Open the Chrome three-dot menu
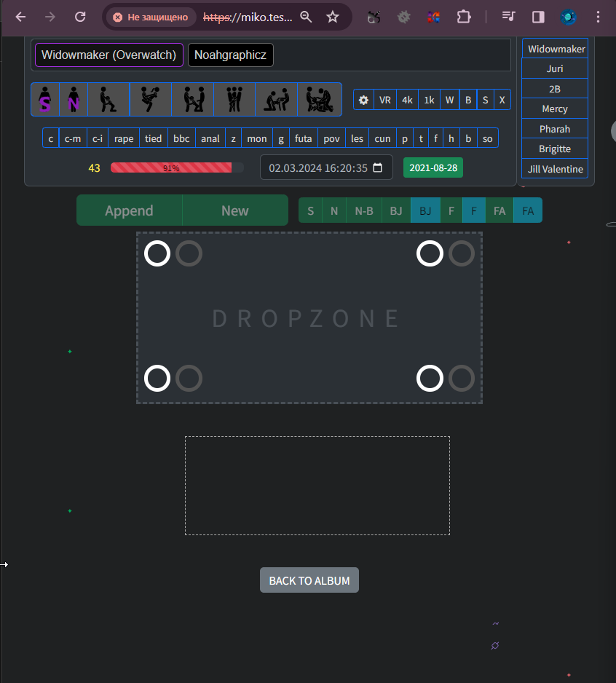The height and width of the screenshot is (683, 616). (x=598, y=17)
